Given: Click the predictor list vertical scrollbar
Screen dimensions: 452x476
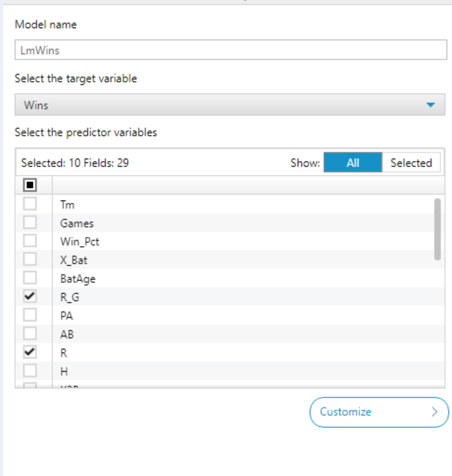Looking at the screenshot, I should (x=437, y=229).
